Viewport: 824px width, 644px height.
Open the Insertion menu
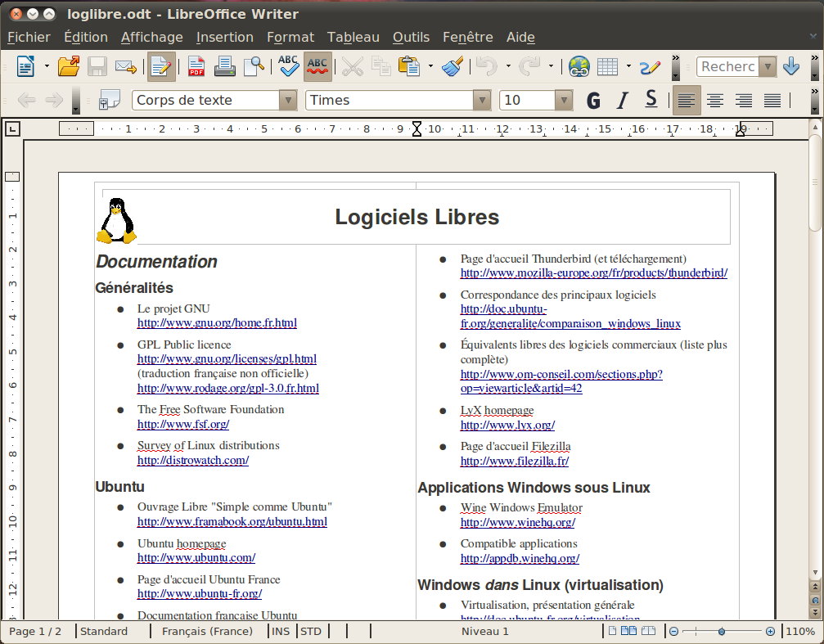(224, 37)
